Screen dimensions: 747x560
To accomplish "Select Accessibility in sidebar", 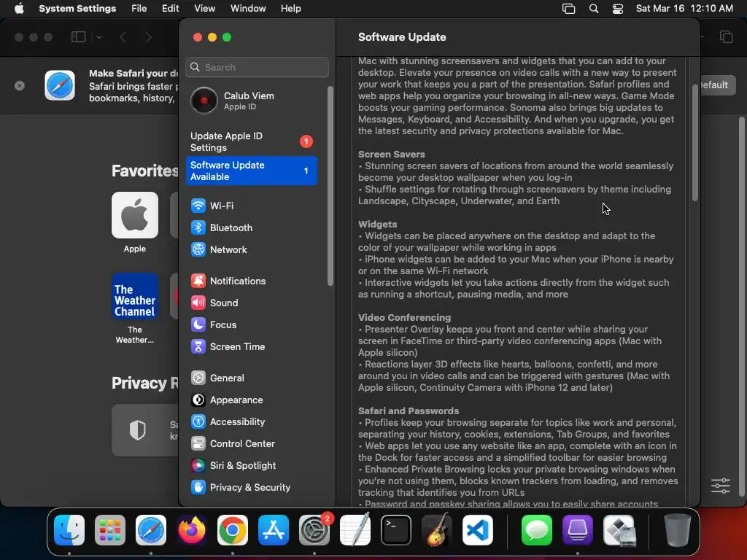I will coord(251,422).
